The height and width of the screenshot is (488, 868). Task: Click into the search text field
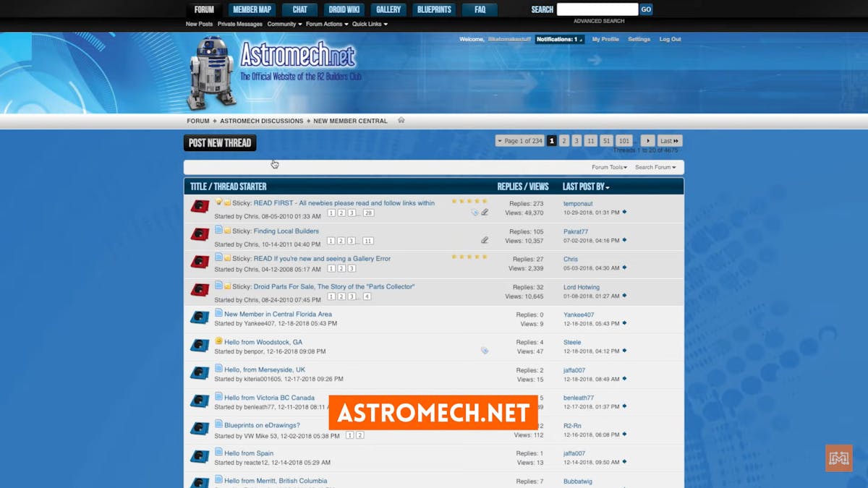597,9
